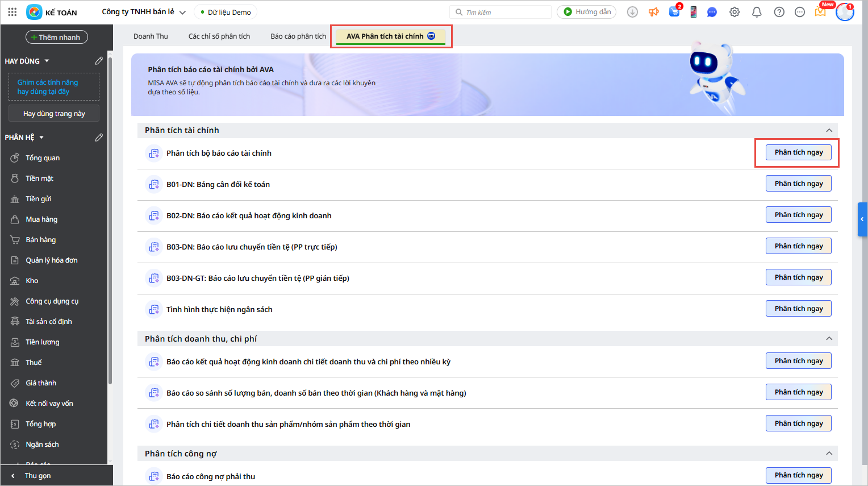Open the chat messages icon
The image size is (868, 486).
click(712, 12)
